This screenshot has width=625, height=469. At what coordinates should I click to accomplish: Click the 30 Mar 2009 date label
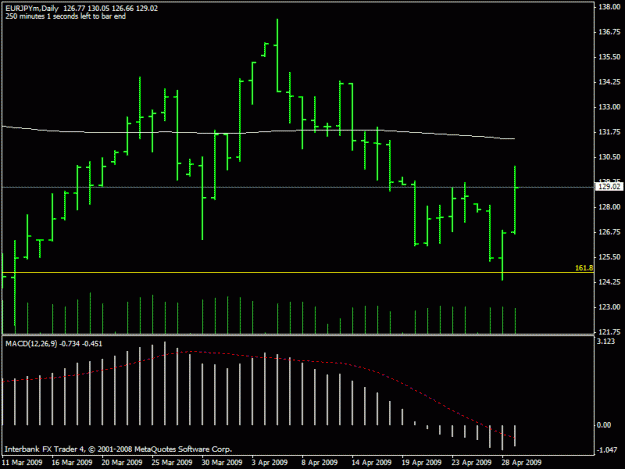[222, 462]
